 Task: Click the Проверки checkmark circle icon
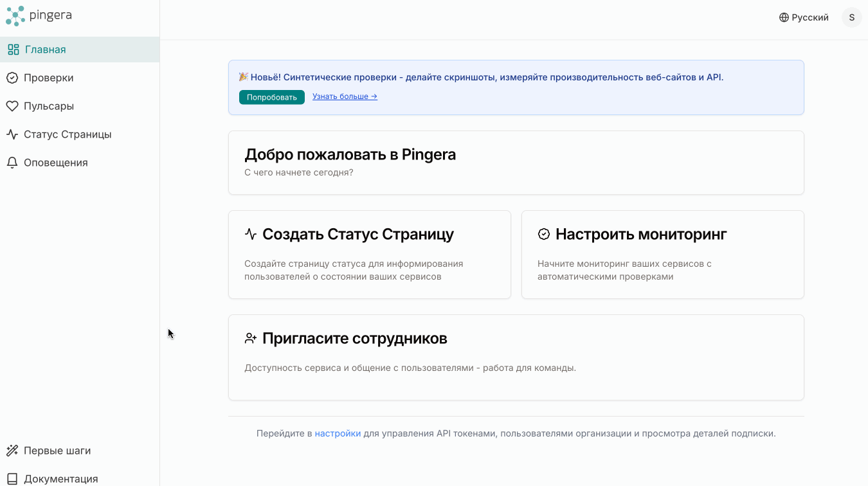pos(12,78)
